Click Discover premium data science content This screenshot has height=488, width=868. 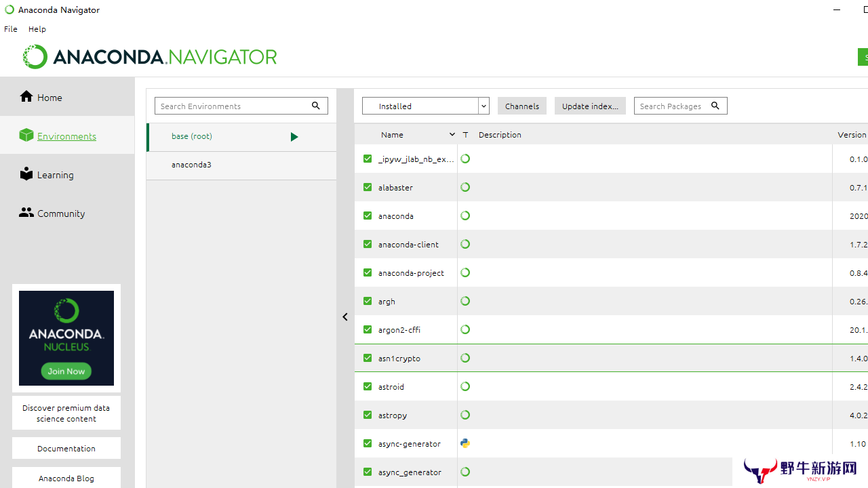coord(66,413)
